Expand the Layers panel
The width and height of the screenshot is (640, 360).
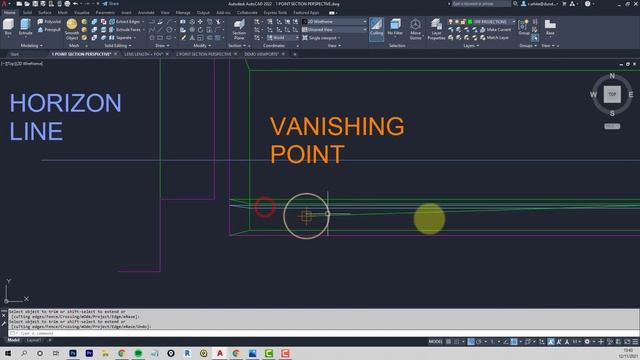point(471,46)
